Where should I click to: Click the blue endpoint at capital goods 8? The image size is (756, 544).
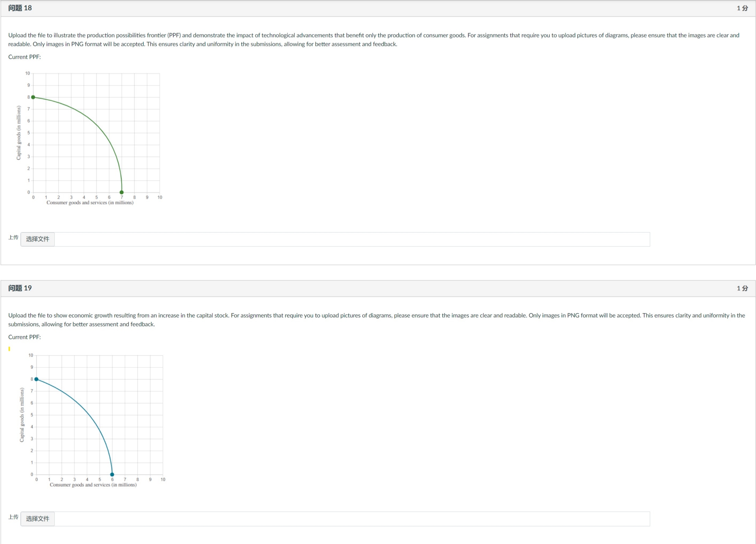tap(37, 379)
